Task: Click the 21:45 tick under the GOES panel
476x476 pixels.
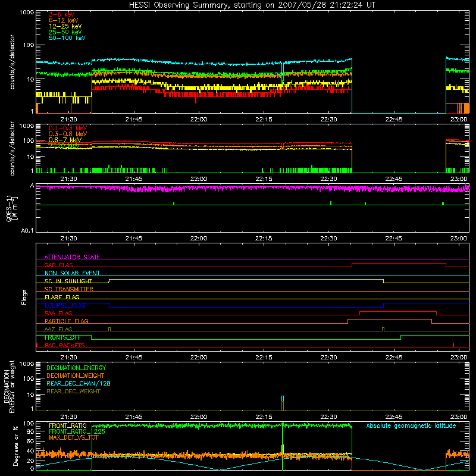Action: tap(133, 239)
